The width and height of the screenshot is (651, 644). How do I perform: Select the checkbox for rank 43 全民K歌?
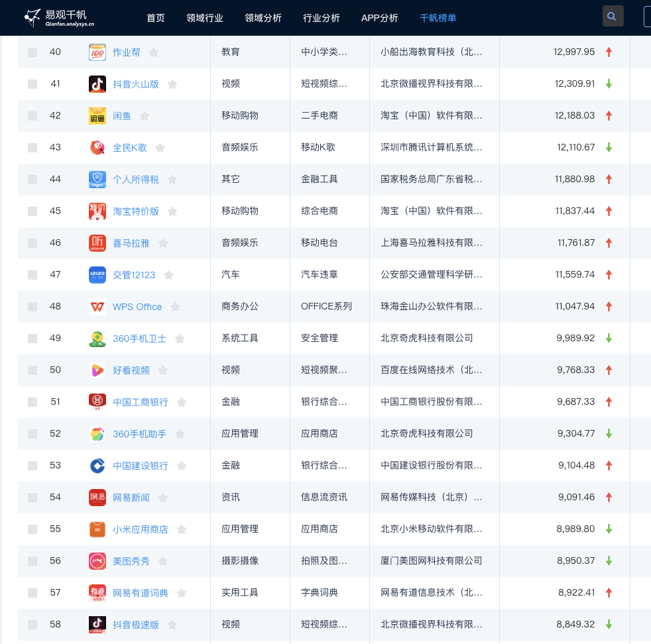click(32, 148)
